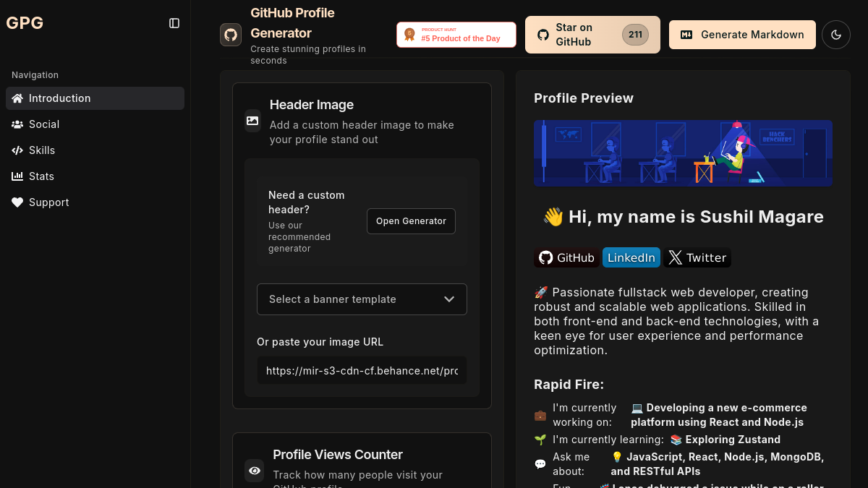This screenshot has height=488, width=868.
Task: Click the heart icon beside Support
Action: pyautogui.click(x=17, y=202)
